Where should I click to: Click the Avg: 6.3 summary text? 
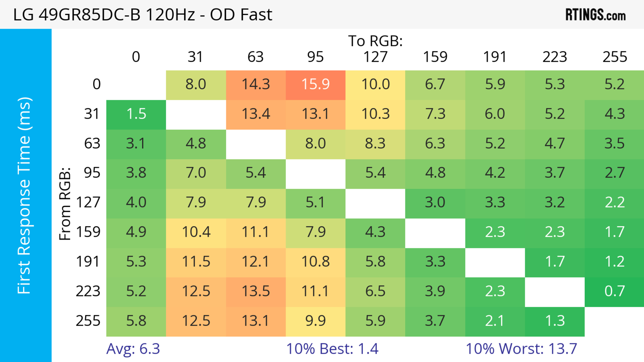(133, 349)
